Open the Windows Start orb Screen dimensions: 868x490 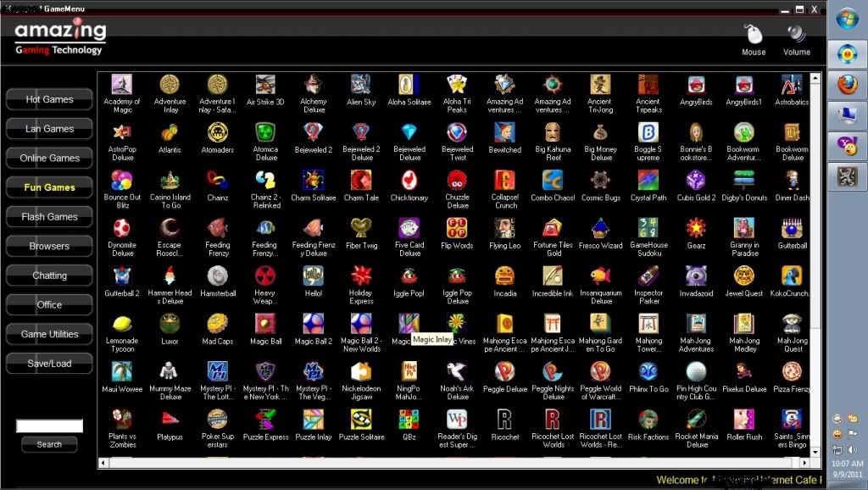tap(847, 20)
